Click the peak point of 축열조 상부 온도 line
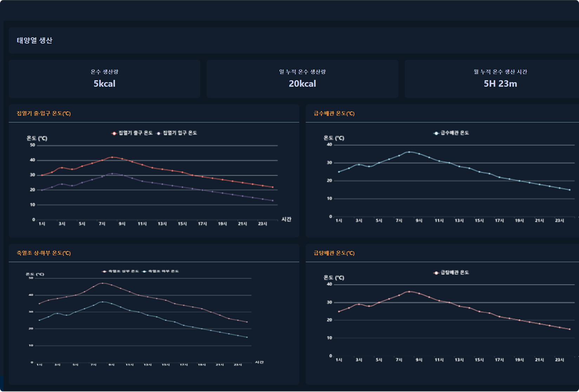 pyautogui.click(x=102, y=283)
